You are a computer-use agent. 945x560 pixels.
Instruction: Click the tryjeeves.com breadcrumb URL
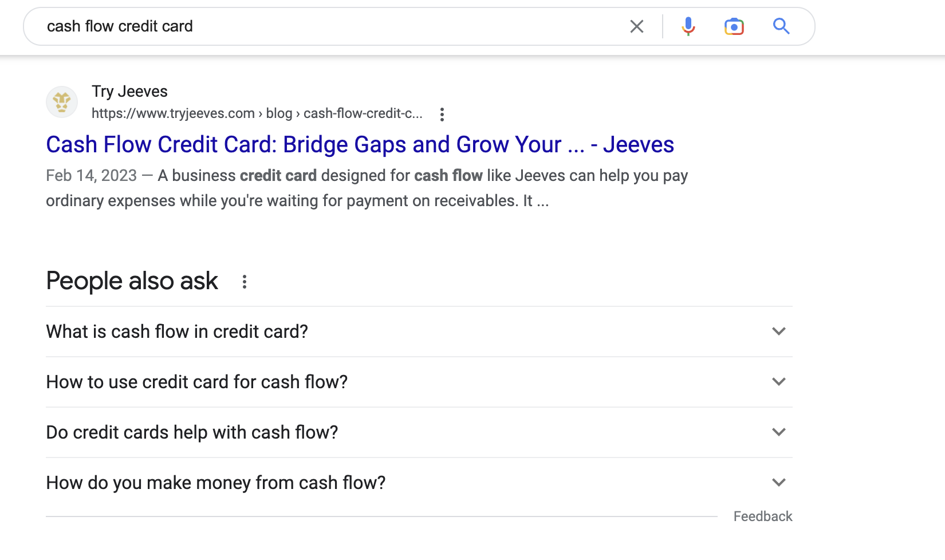point(257,113)
